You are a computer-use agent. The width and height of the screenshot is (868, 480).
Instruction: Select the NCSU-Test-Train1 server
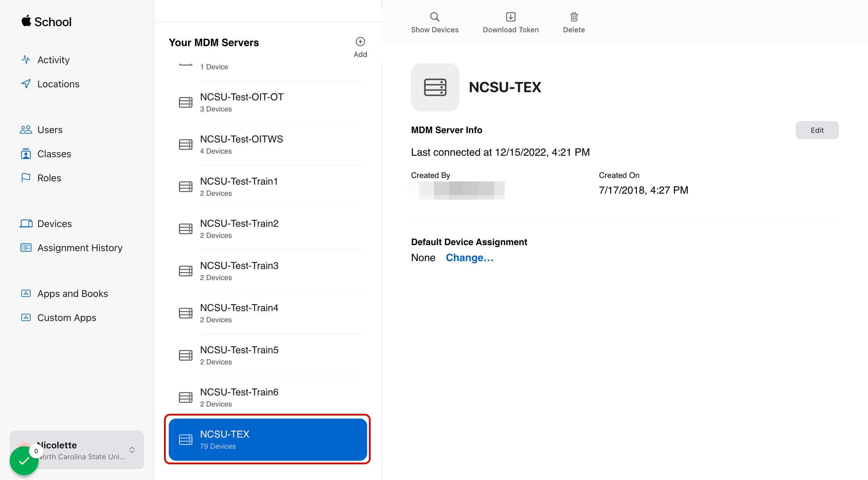pos(268,186)
